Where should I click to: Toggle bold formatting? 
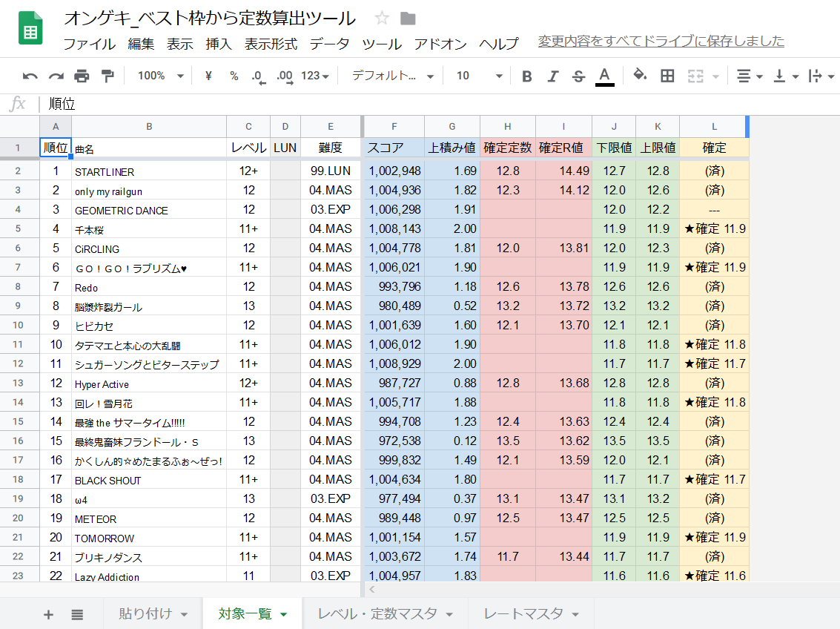526,76
